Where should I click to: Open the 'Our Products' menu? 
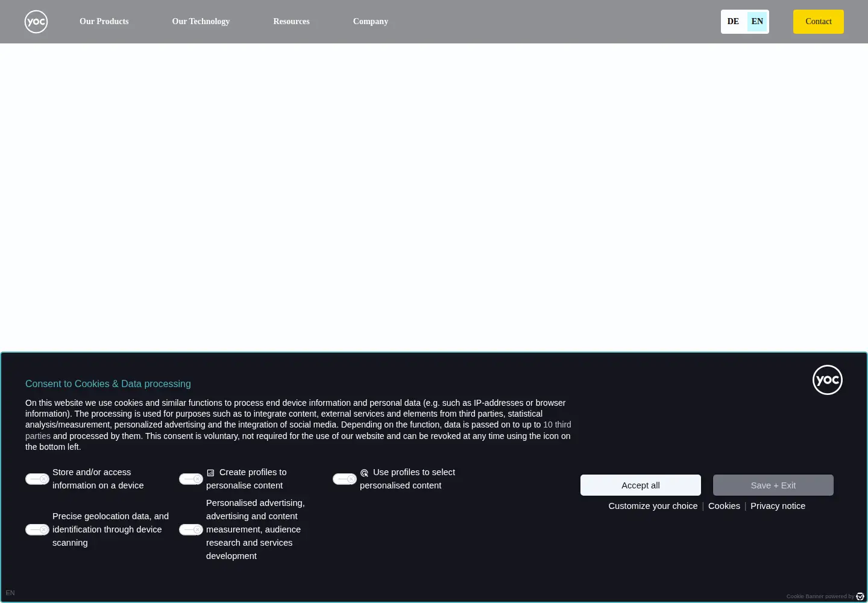(x=104, y=21)
